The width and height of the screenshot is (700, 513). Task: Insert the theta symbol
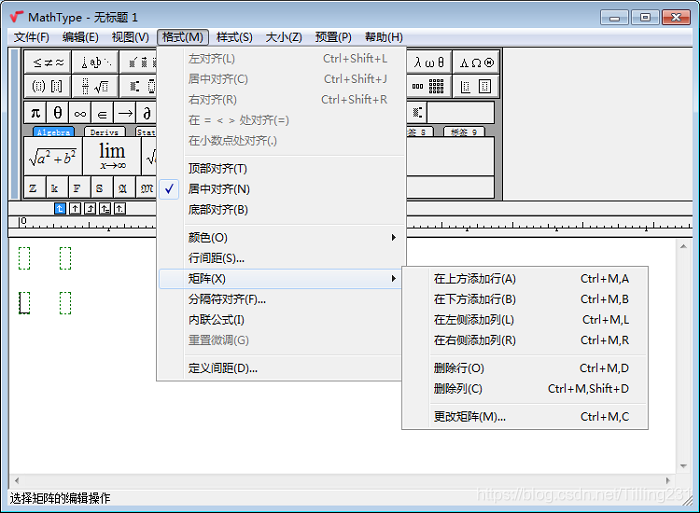click(58, 113)
